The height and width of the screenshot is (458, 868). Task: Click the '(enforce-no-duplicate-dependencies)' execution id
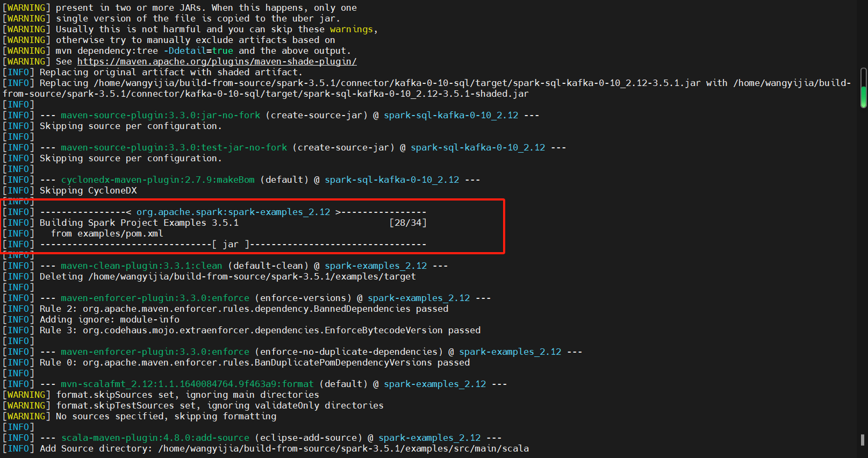349,352
